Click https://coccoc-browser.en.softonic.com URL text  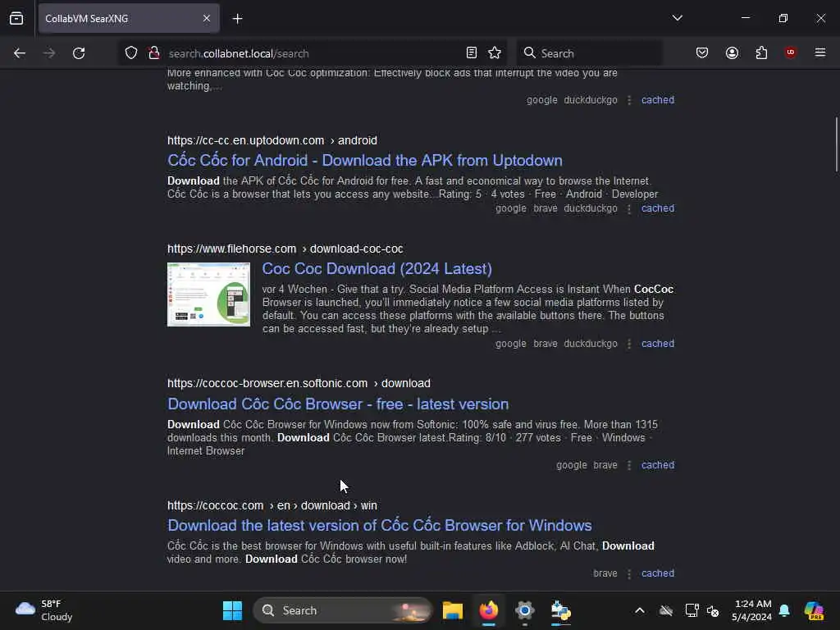point(267,384)
